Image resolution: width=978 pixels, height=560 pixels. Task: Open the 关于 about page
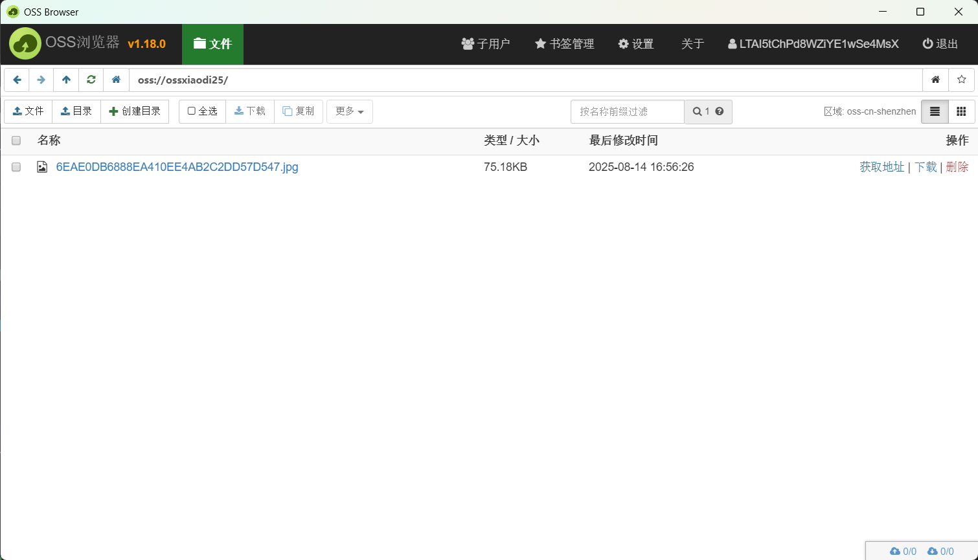tap(692, 44)
